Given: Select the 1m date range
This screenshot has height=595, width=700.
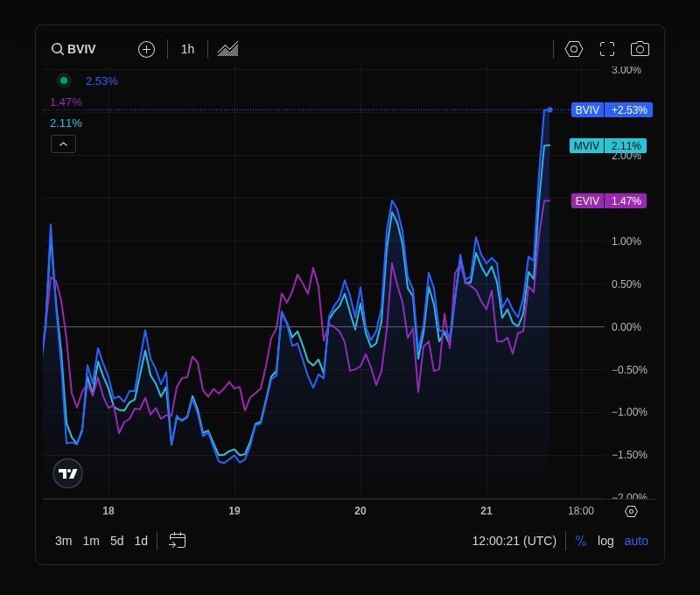Looking at the screenshot, I should click(x=91, y=541).
